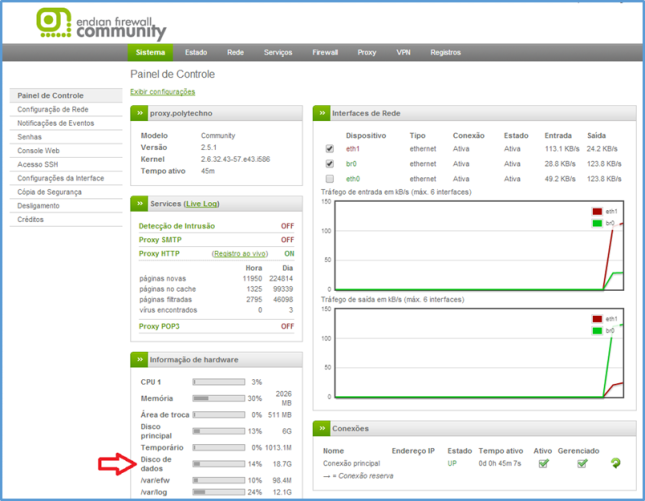Open Configurações da Interface sidebar item
Viewport: 645px width, 501px height.
[66, 178]
